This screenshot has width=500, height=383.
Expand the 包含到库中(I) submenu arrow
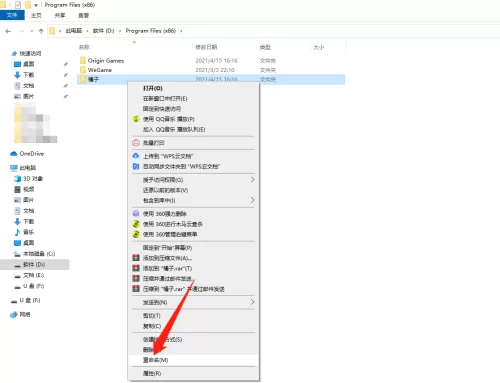tap(252, 200)
